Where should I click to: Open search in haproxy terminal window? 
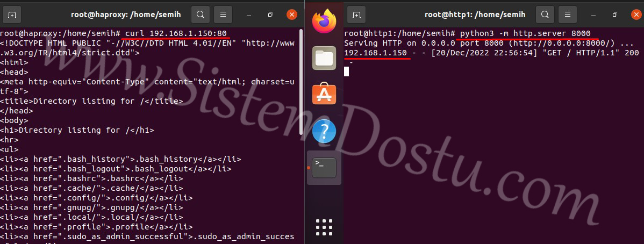(x=201, y=15)
